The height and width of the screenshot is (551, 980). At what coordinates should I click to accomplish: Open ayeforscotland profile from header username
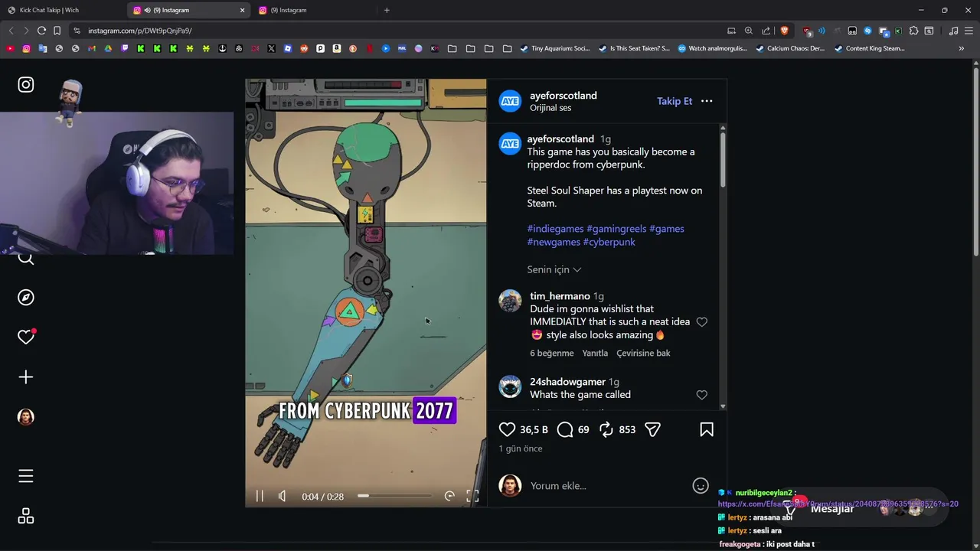pos(563,96)
